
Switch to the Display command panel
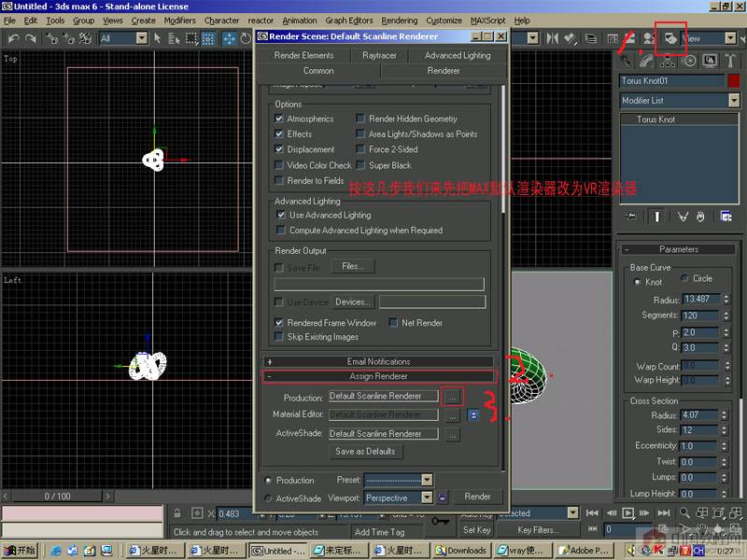(x=710, y=61)
